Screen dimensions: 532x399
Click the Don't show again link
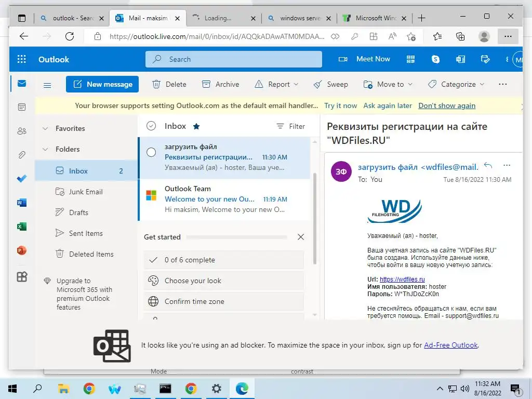coord(447,105)
